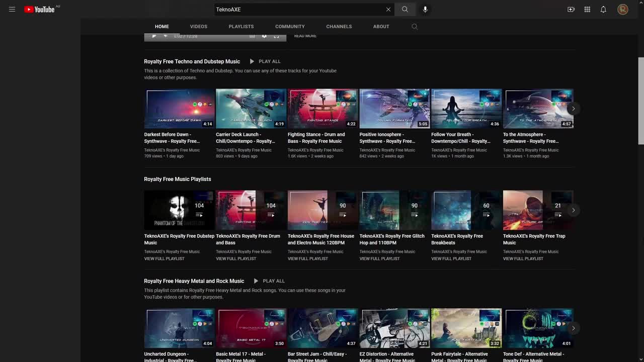Open To the Atmosphere video thumbnail
Image resolution: width=644 pixels, height=362 pixels.
tap(538, 109)
